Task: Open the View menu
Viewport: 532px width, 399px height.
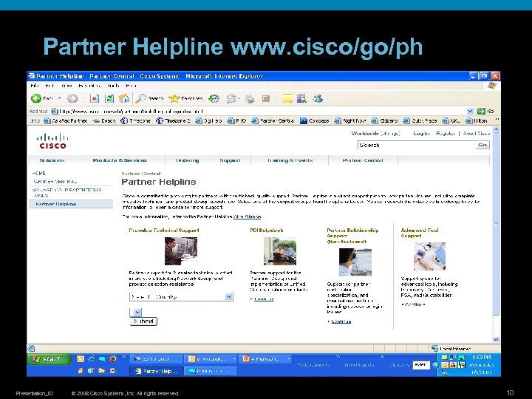Action: click(66, 86)
